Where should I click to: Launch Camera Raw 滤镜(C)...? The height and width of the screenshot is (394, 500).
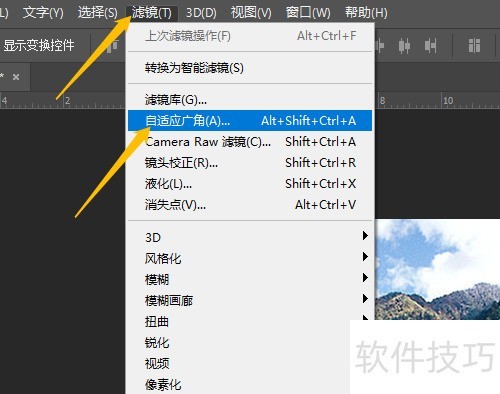(250, 142)
